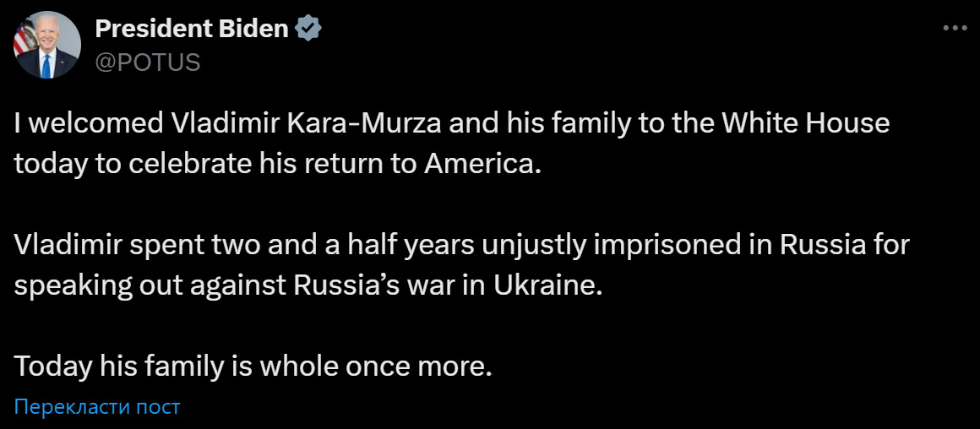Visit the @POTUS handle link
The height and width of the screenshot is (429, 980).
[x=148, y=62]
